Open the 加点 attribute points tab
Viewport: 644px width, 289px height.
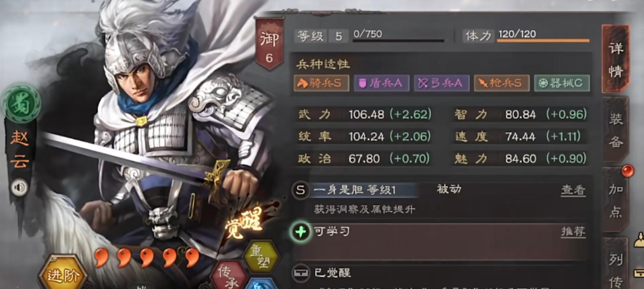615,200
